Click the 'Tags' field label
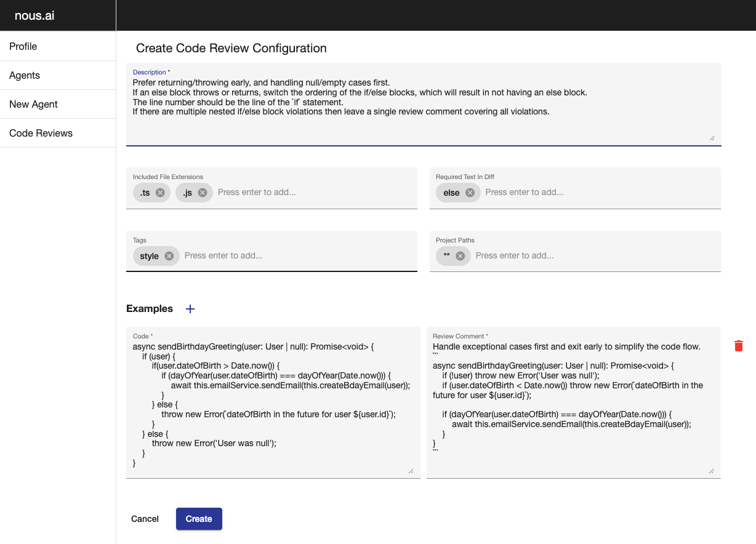The image size is (756, 544). point(140,241)
